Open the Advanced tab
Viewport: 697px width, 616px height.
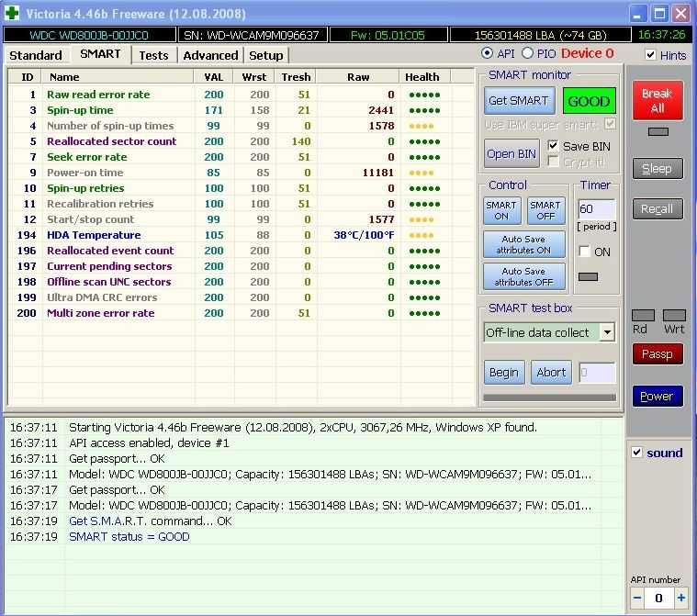(210, 56)
